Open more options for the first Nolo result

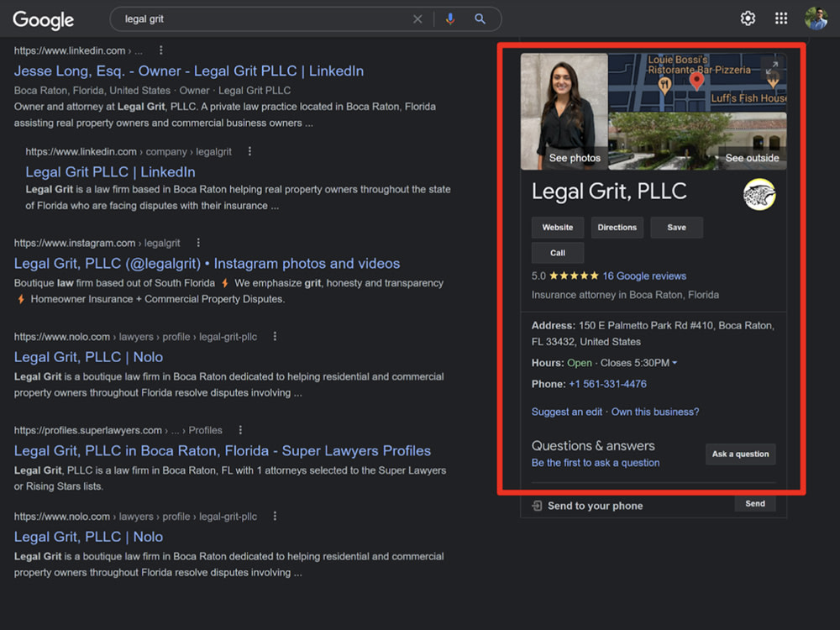point(275,337)
